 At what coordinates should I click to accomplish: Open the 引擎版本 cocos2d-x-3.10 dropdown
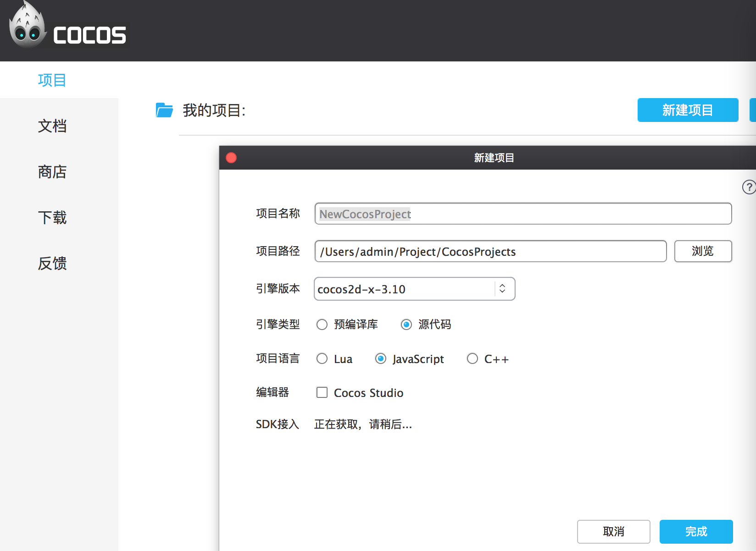(414, 289)
